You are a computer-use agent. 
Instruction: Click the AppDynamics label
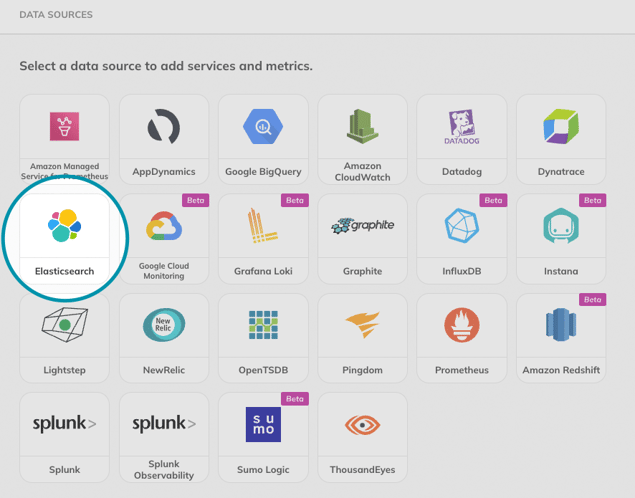[164, 172]
